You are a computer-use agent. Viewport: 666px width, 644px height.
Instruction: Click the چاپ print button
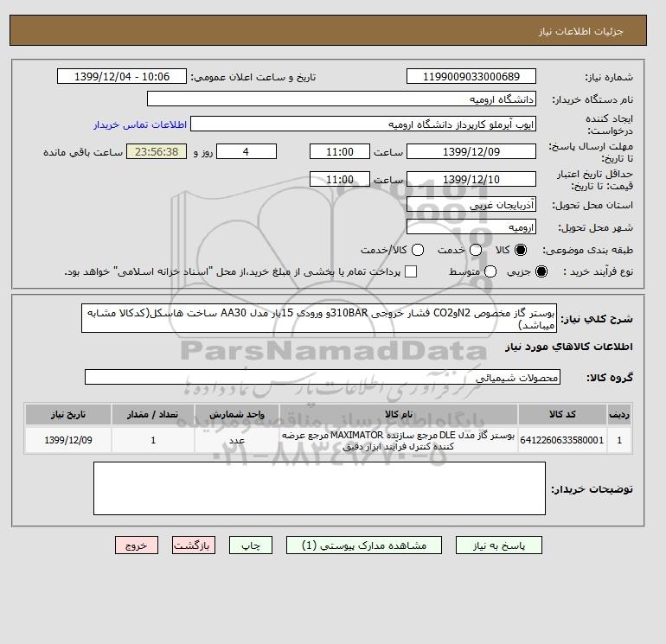[x=251, y=545]
